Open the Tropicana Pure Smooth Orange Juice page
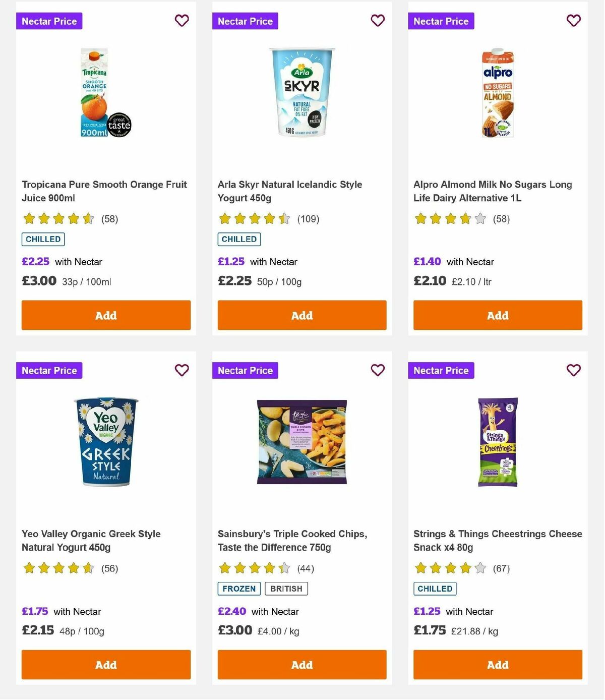 coord(104,191)
